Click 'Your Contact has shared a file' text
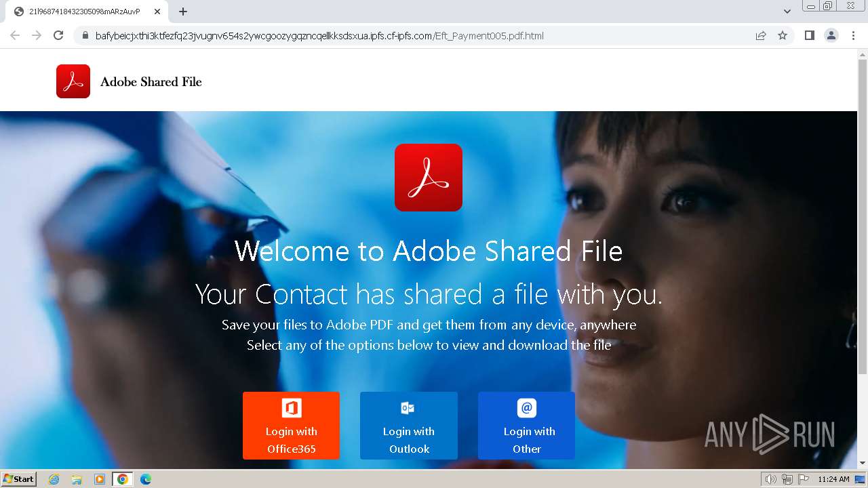Viewport: 868px width, 488px height. (429, 294)
